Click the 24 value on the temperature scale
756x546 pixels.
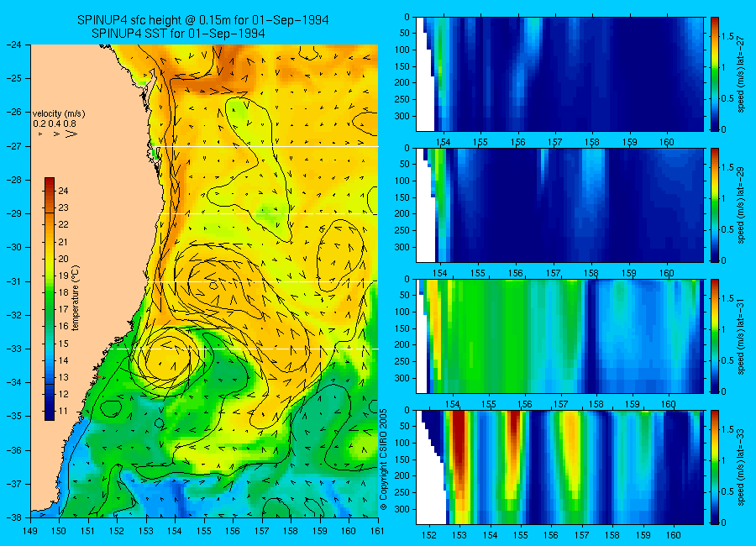pos(63,191)
